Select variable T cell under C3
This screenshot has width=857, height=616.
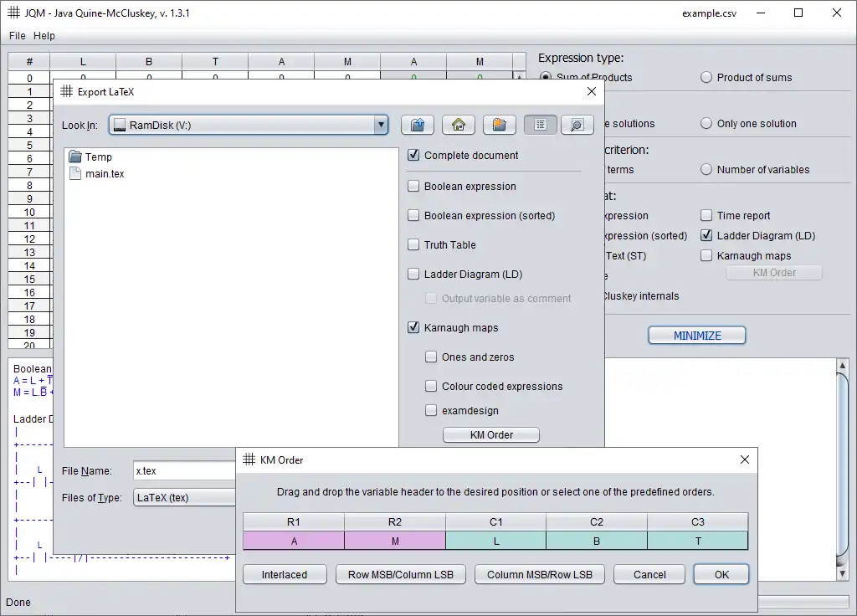(x=698, y=542)
